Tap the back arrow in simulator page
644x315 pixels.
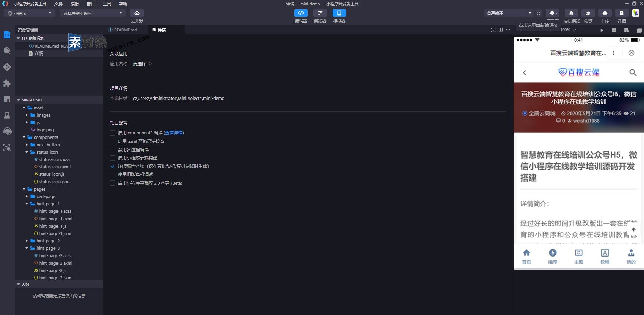(524, 73)
